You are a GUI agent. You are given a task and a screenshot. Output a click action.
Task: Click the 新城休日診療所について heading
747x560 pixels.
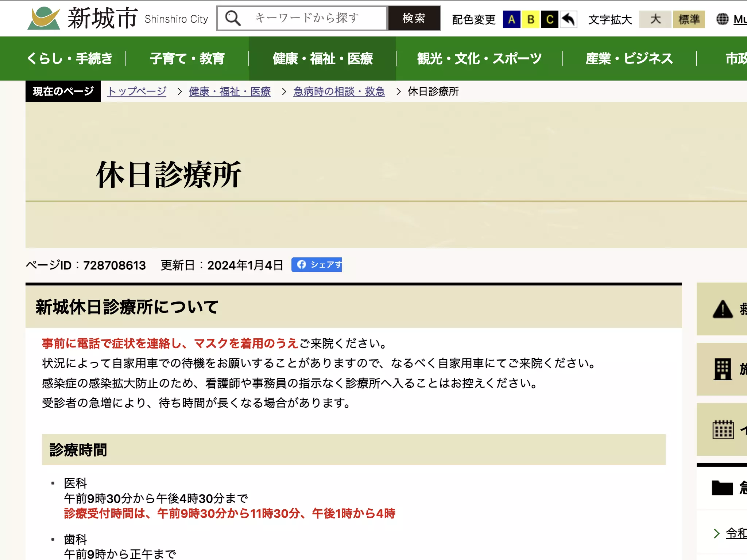pyautogui.click(x=127, y=307)
